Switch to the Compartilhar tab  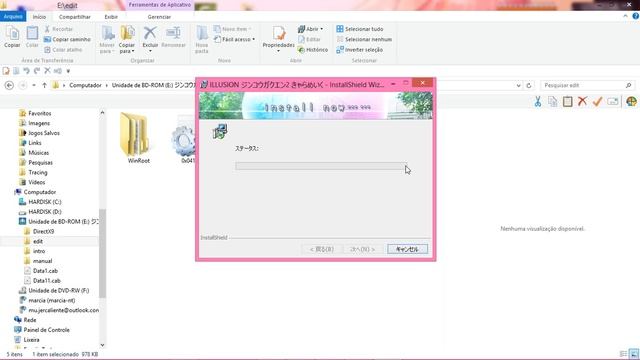pyautogui.click(x=75, y=17)
